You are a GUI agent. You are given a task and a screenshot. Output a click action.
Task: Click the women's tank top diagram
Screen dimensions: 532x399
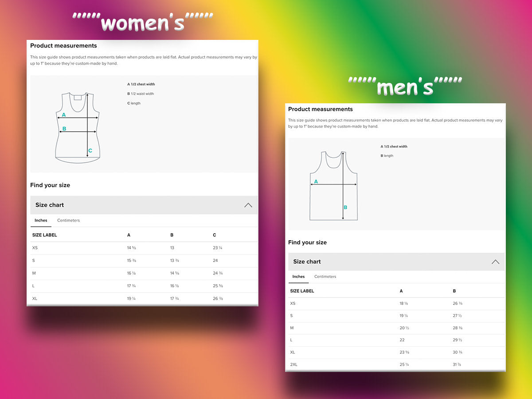(x=78, y=128)
